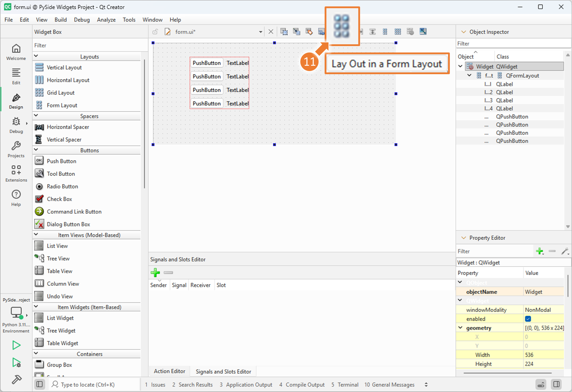Click the Type to locate search box

93,385
